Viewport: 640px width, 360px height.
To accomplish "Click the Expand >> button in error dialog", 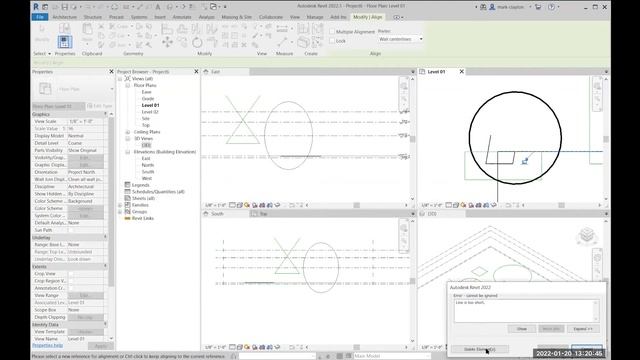I will [x=582, y=329].
